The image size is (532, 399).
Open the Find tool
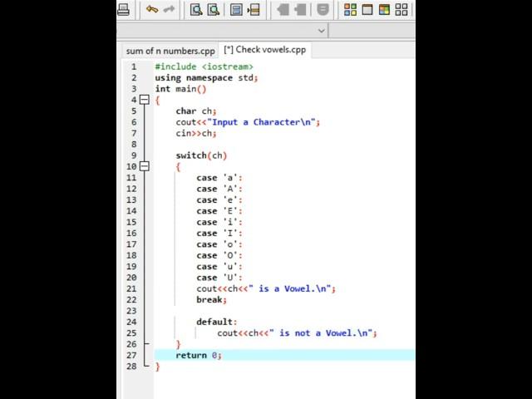[x=196, y=9]
